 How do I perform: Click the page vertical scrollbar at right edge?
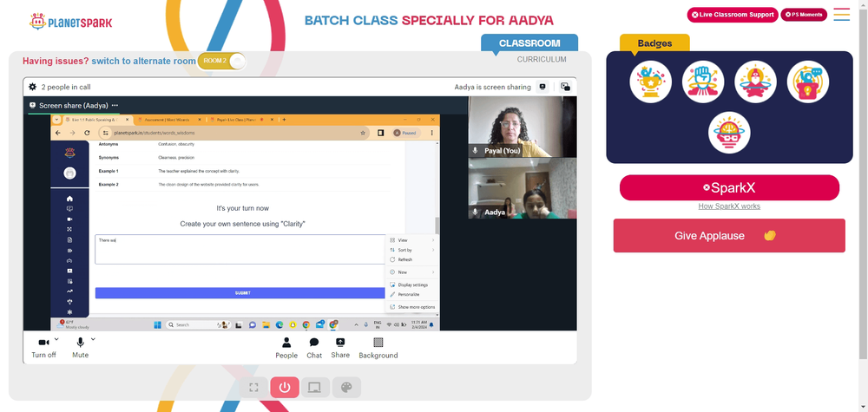tap(865, 182)
